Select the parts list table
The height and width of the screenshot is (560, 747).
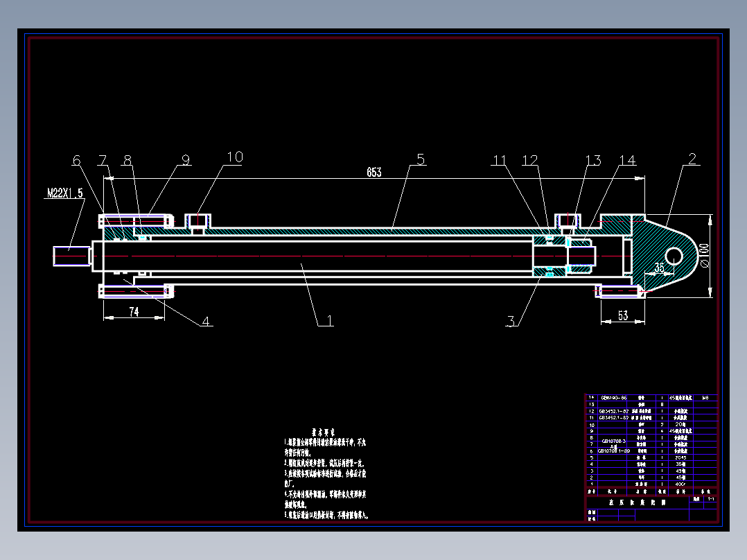pyautogui.click(x=651, y=444)
